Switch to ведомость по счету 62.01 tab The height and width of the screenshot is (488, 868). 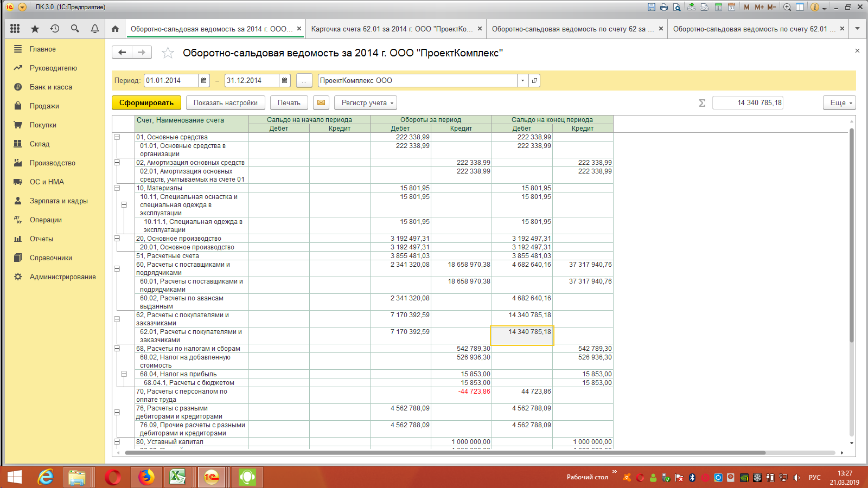(754, 29)
